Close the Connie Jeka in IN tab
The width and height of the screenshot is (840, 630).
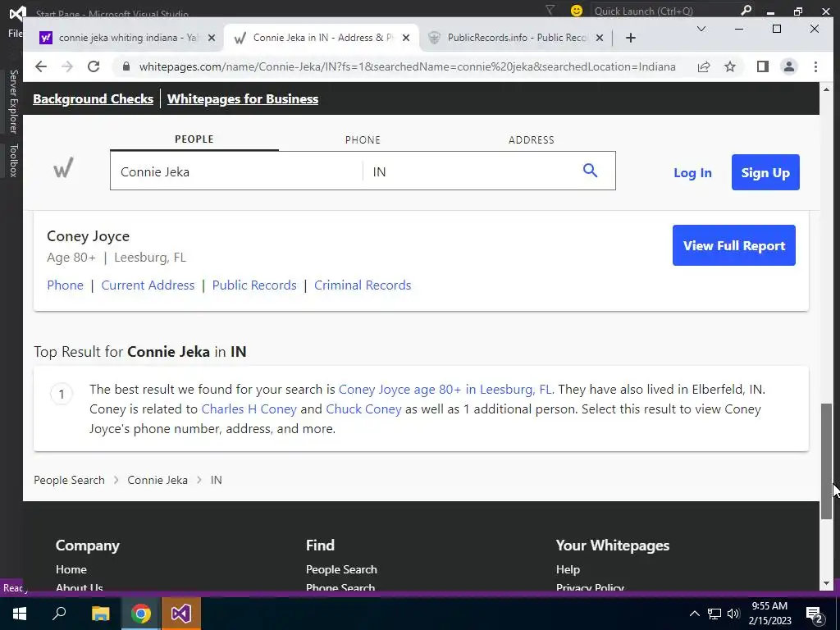tap(406, 38)
